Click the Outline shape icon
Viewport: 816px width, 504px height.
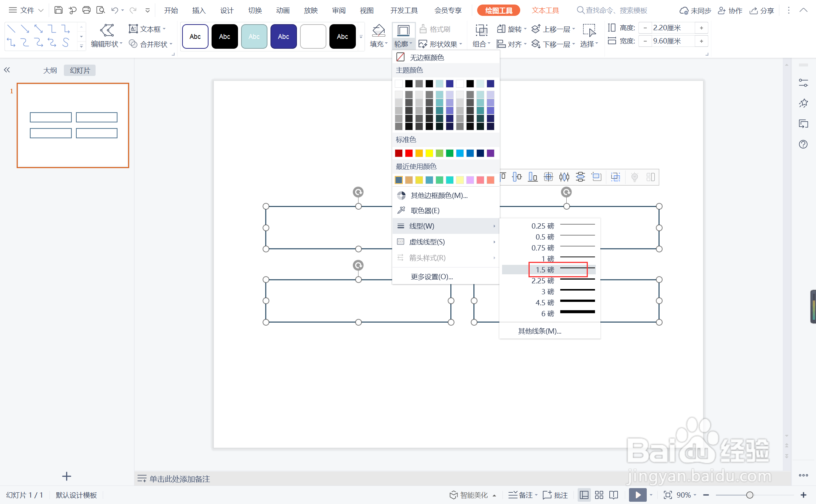click(x=404, y=31)
